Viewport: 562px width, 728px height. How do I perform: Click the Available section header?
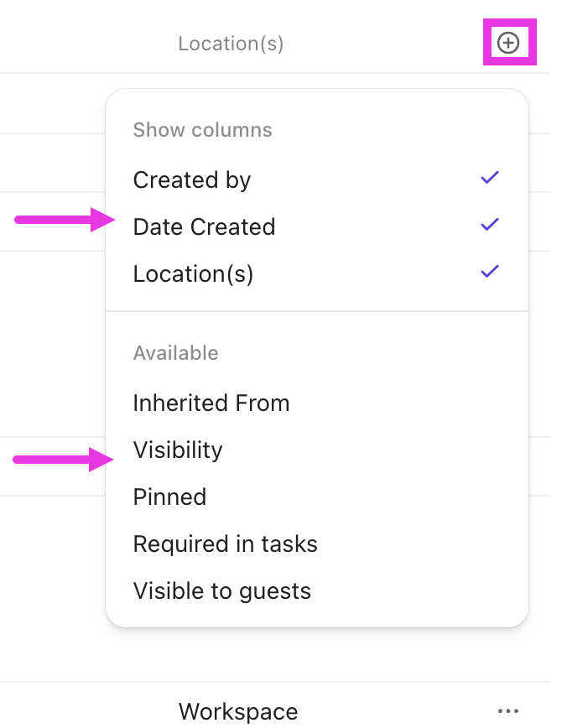point(175,353)
